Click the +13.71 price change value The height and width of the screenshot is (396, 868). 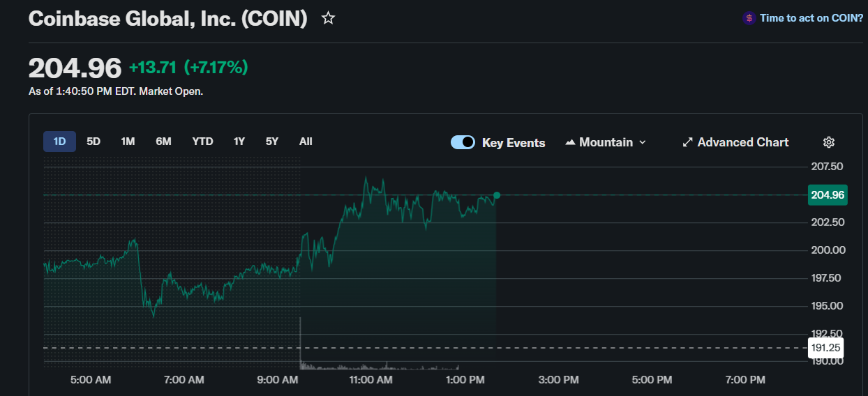153,68
